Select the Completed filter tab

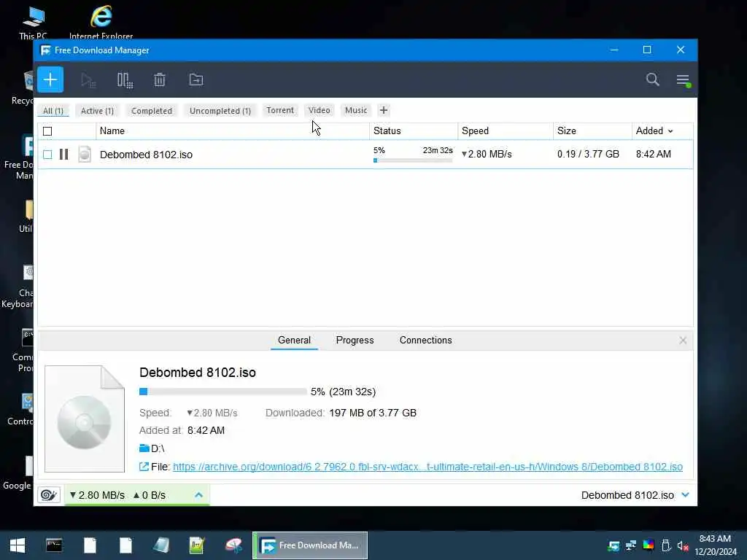click(x=152, y=111)
